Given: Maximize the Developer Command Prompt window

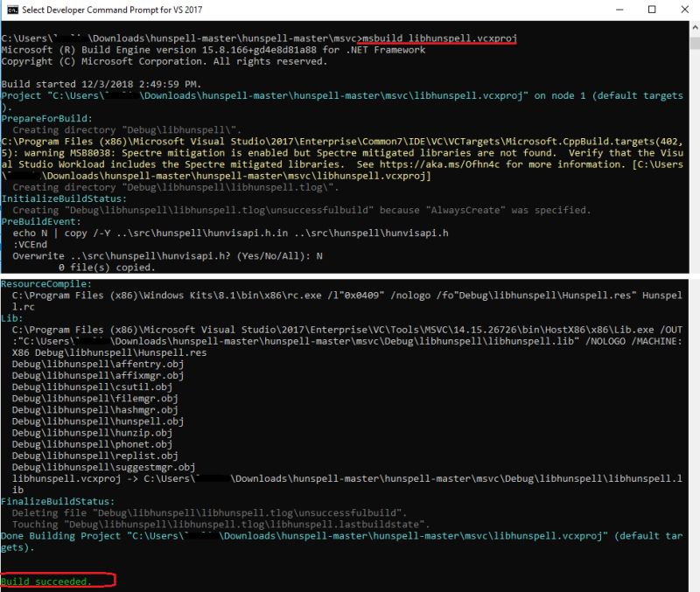Looking at the screenshot, I should tap(652, 10).
